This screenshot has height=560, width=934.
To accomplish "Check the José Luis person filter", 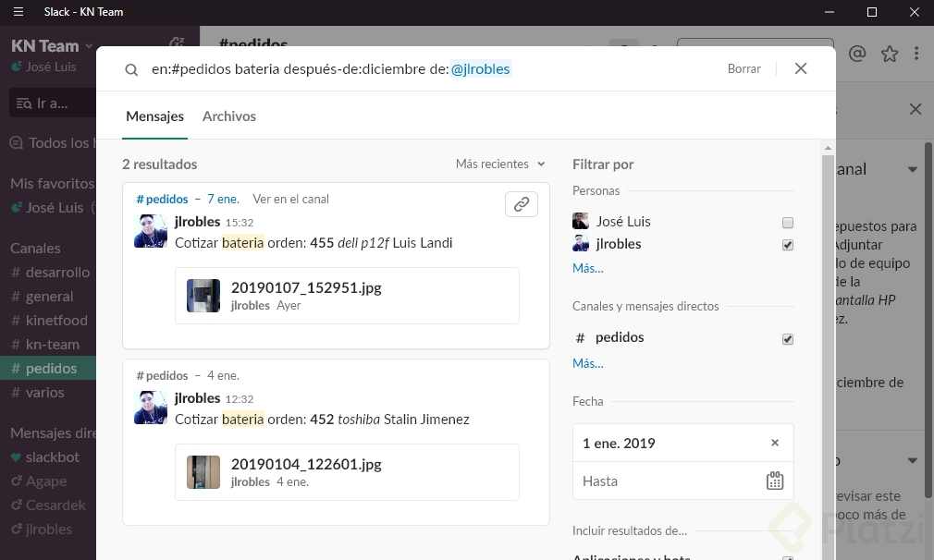I will [x=788, y=223].
